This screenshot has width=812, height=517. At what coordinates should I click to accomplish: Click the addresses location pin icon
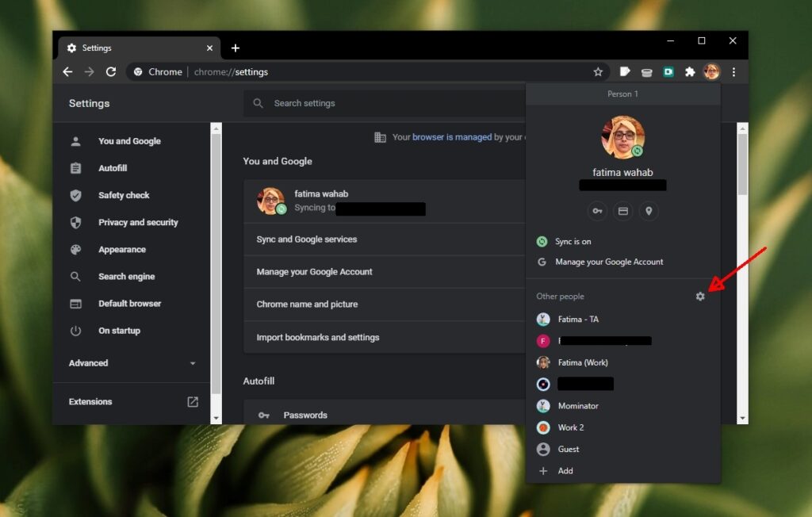pos(649,211)
